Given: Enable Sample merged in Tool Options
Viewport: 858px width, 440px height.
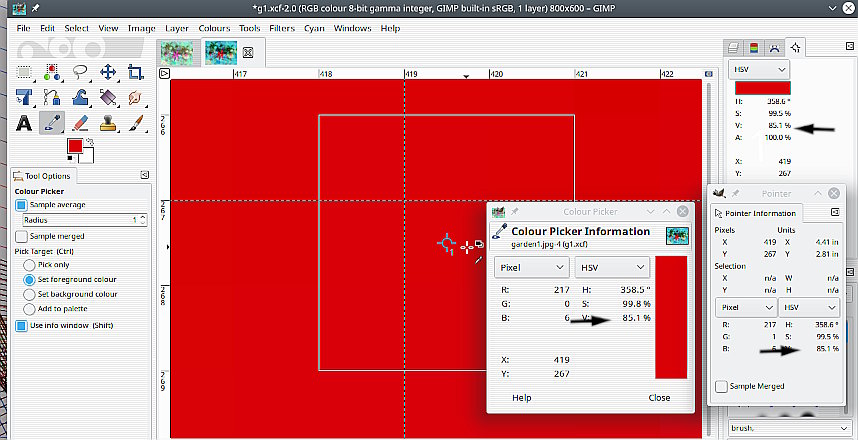Looking at the screenshot, I should pyautogui.click(x=21, y=236).
